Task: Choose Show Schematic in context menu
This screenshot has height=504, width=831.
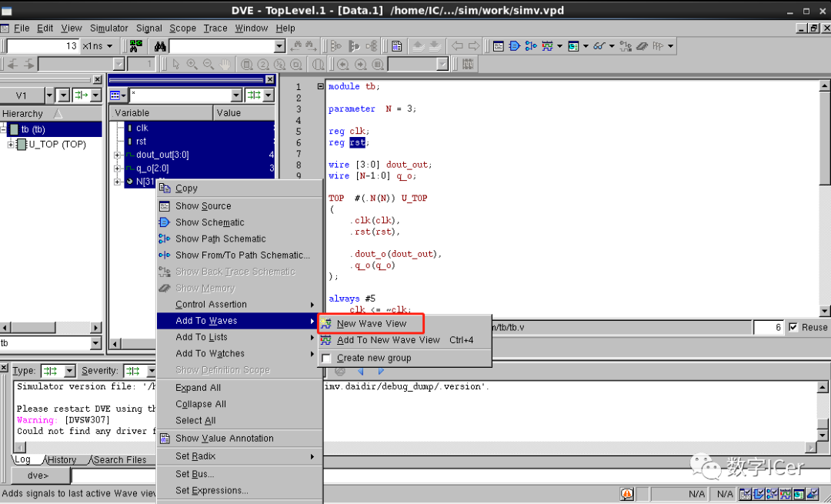Action: [209, 222]
